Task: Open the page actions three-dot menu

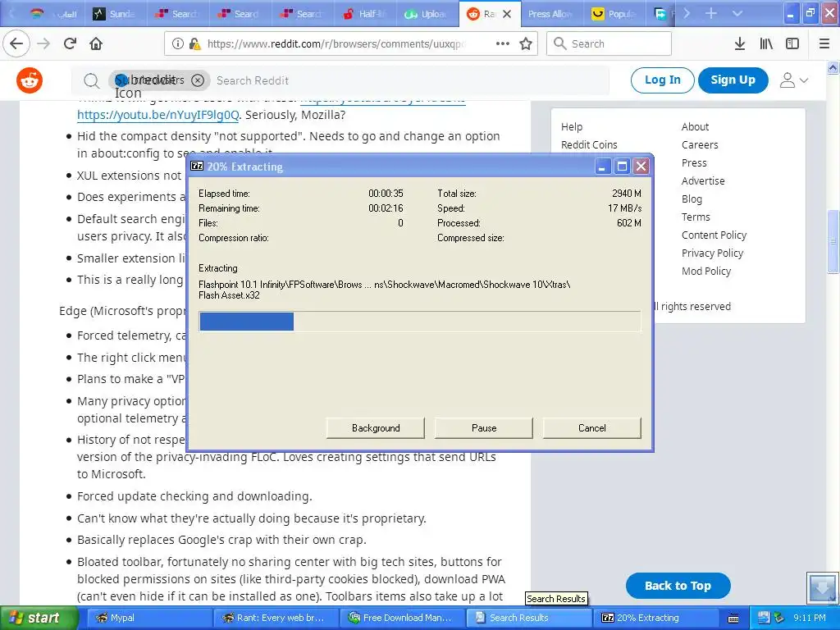Action: [503, 43]
